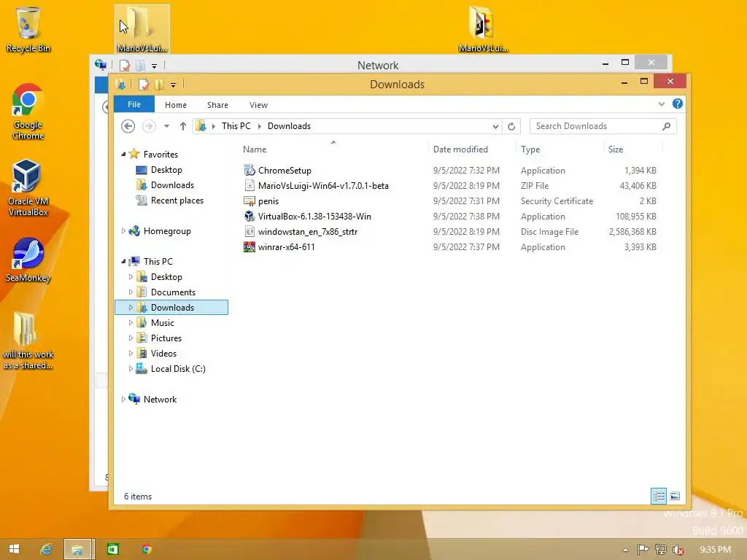Open the Home ribbon tab
Screen dimensions: 747x560
pyautogui.click(x=176, y=105)
